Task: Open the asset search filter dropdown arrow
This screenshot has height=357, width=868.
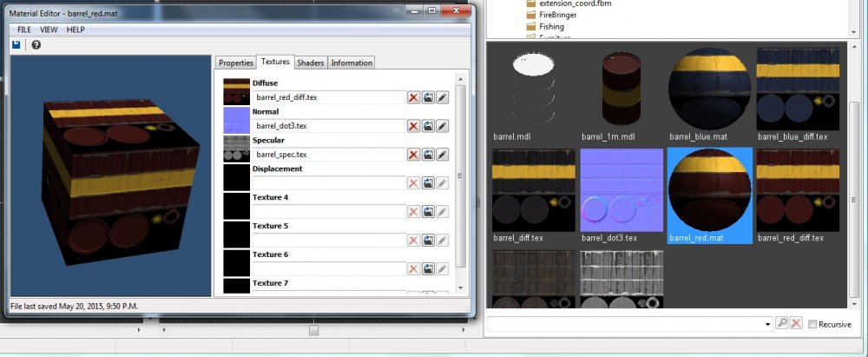Action: [767, 324]
